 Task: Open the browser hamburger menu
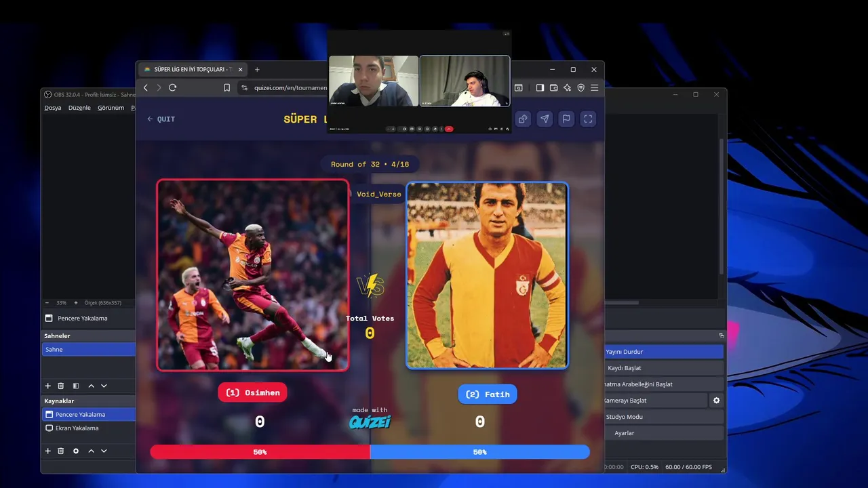(594, 87)
